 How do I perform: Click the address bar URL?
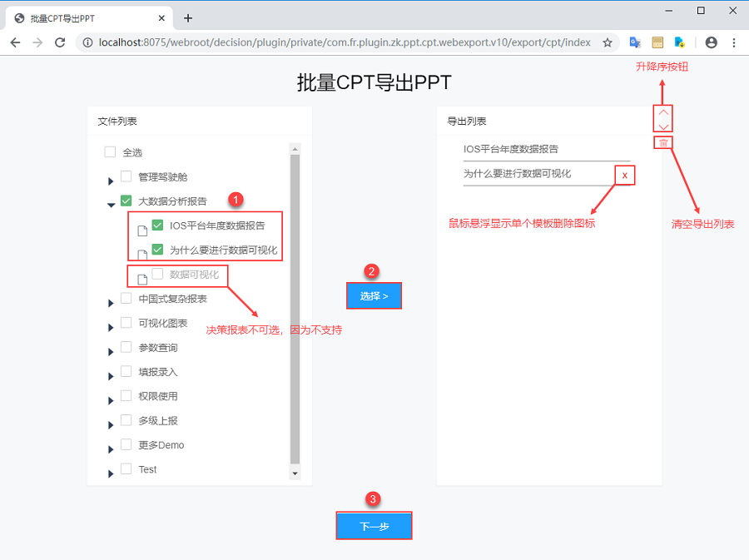(345, 42)
